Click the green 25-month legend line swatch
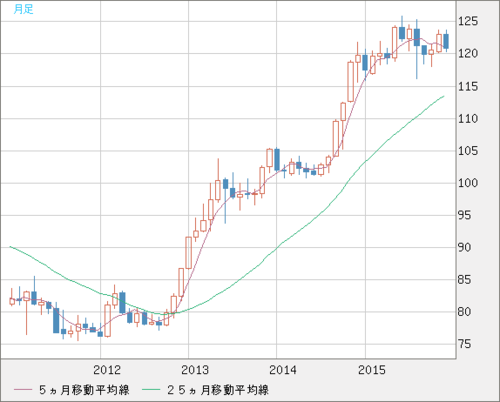 pos(151,390)
